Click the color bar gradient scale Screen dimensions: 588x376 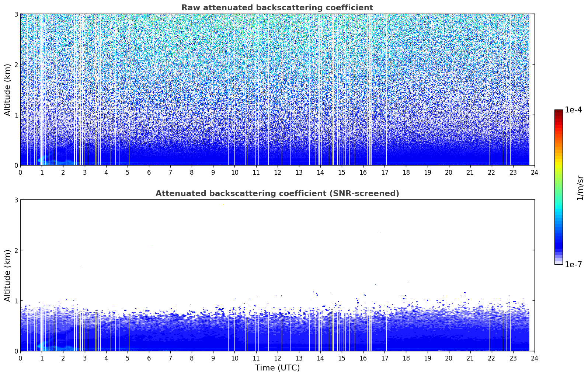point(559,187)
